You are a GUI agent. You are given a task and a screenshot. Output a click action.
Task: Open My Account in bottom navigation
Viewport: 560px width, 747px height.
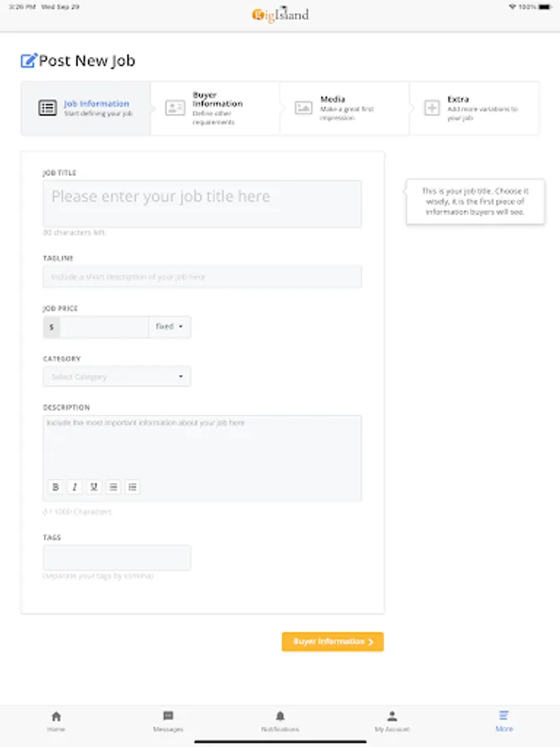pyautogui.click(x=392, y=720)
